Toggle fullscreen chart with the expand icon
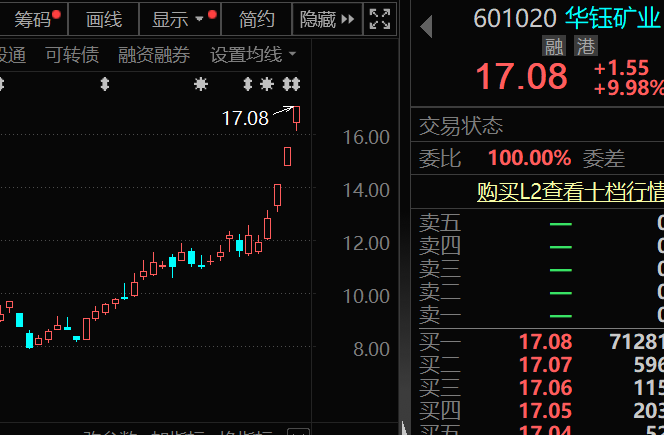 pyautogui.click(x=379, y=19)
